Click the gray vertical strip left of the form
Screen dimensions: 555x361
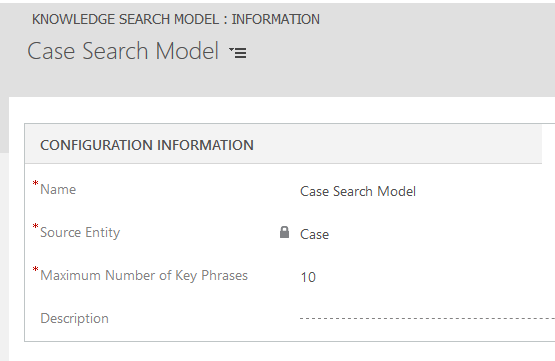click(4, 124)
